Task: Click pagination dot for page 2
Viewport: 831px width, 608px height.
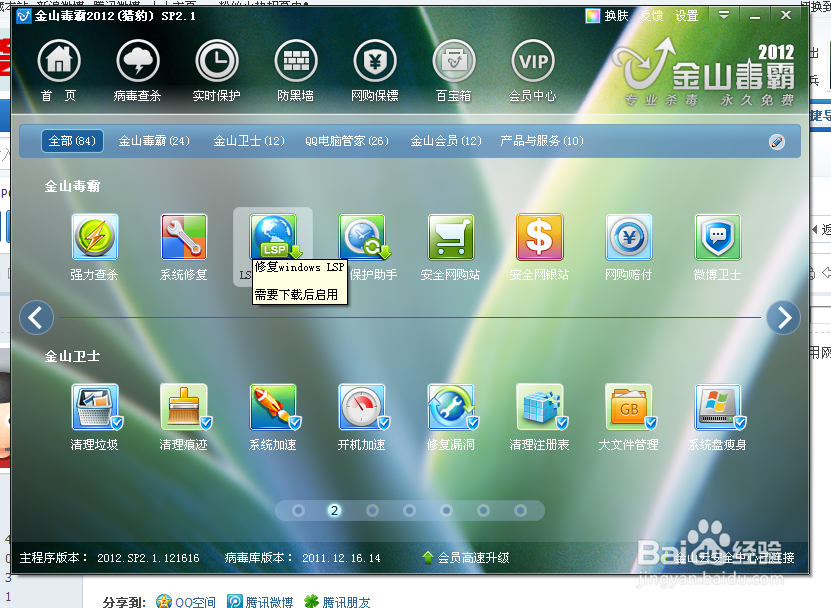Action: click(334, 509)
